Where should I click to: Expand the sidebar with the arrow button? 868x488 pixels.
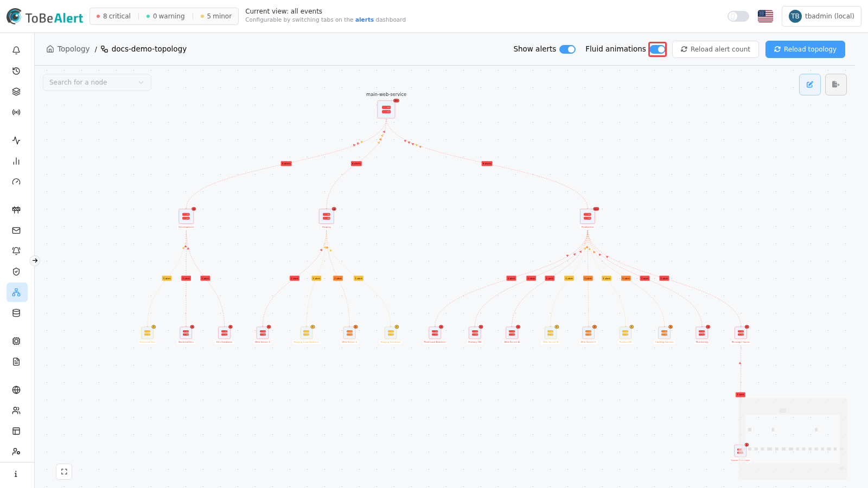coord(35,261)
